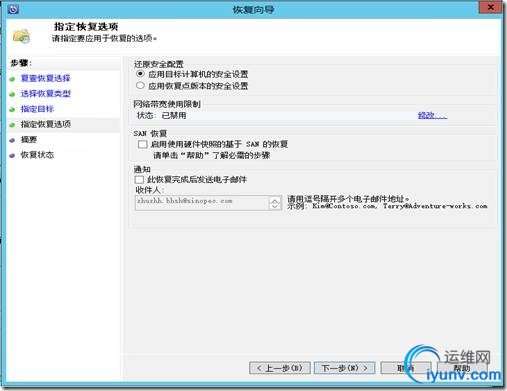Click green bullet beside 复查恢复选择
The width and height of the screenshot is (507, 391).
pos(12,79)
